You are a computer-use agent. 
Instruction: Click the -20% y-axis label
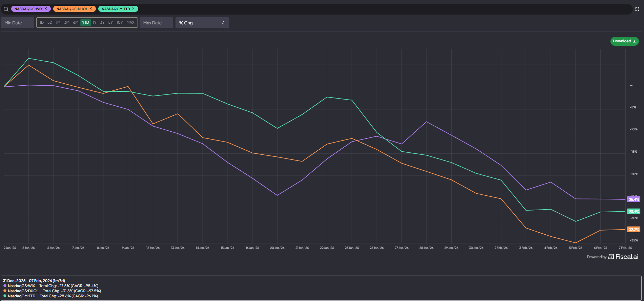(633, 174)
